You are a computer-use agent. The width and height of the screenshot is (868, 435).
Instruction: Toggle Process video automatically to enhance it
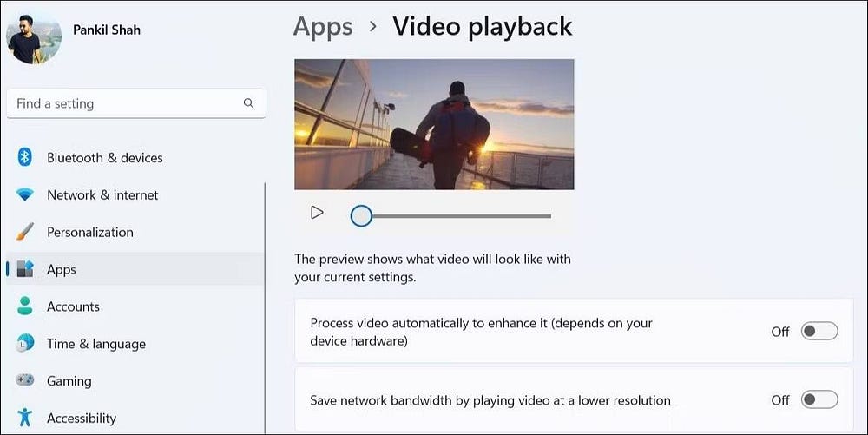point(819,331)
